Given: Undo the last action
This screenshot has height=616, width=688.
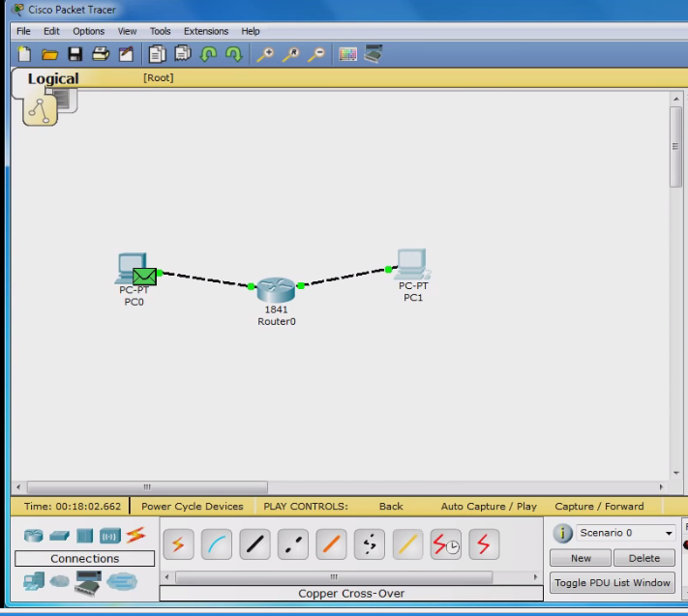Looking at the screenshot, I should (208, 54).
